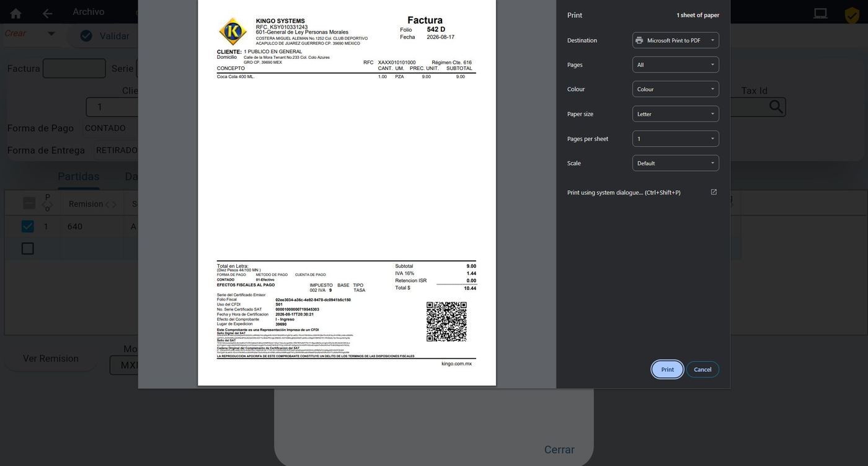Expand the Crear dropdown arrow
The width and height of the screenshot is (868, 466).
[51, 33]
